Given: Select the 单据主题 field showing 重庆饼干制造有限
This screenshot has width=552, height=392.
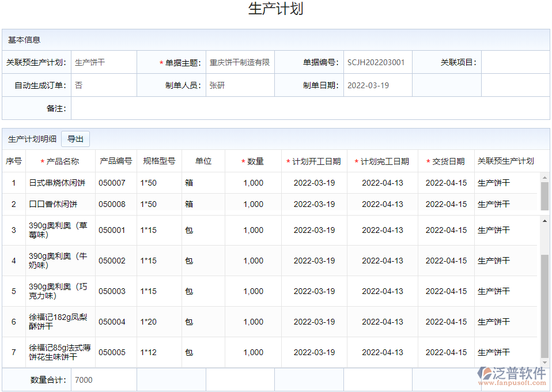Looking at the screenshot, I should tap(239, 62).
